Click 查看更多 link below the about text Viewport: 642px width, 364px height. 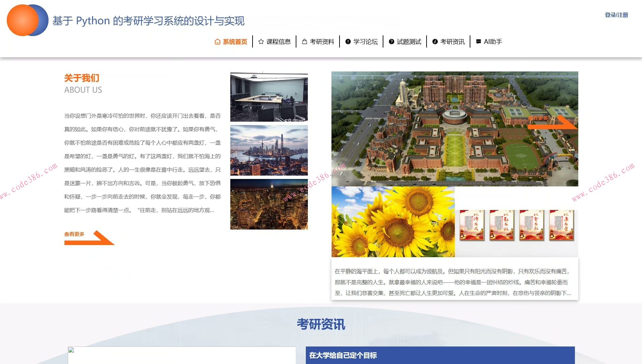click(75, 234)
